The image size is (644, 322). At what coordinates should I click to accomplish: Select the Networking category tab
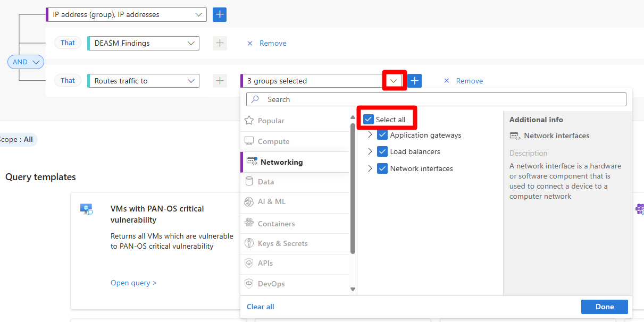(x=295, y=162)
